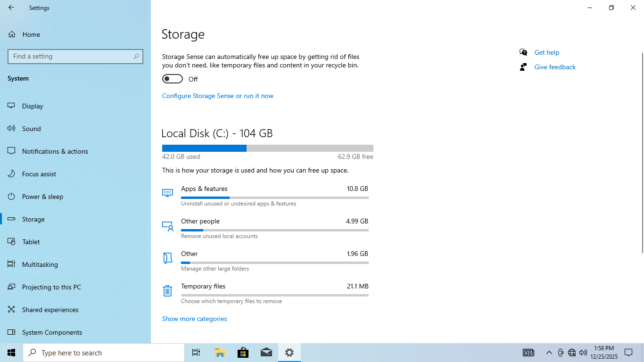Click the Find a setting search box
Image resolution: width=644 pixels, height=362 pixels.
71,56
